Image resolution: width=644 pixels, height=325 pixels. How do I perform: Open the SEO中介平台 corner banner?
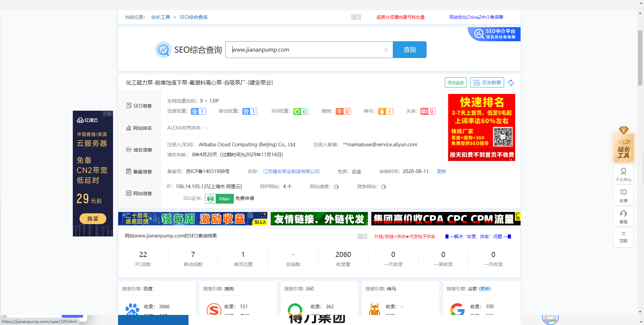pyautogui.click(x=494, y=34)
